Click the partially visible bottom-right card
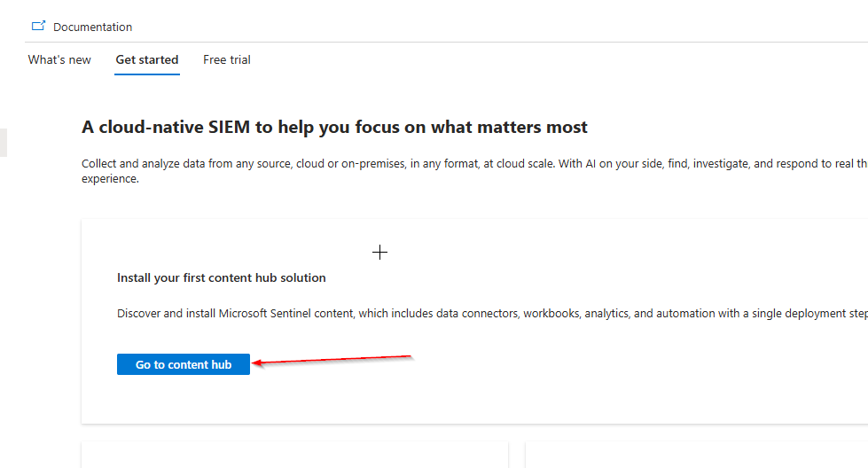The width and height of the screenshot is (868, 468). tap(696, 455)
